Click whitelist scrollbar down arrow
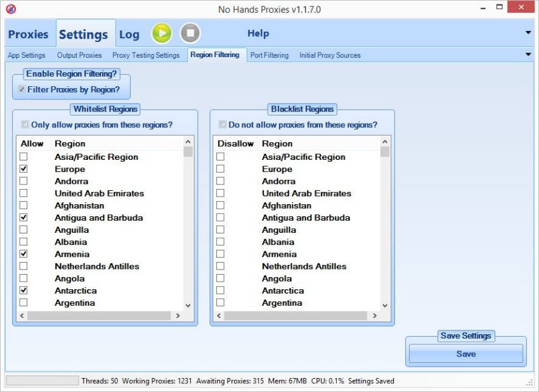 [188, 305]
